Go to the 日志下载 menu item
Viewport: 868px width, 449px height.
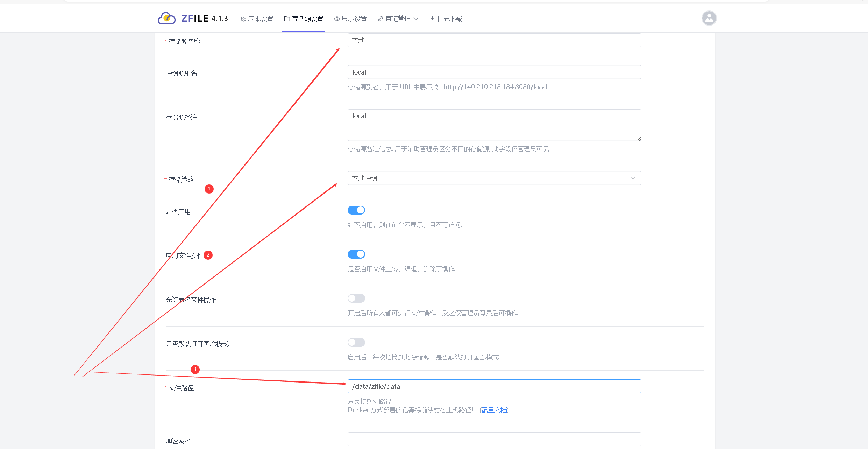coord(450,19)
